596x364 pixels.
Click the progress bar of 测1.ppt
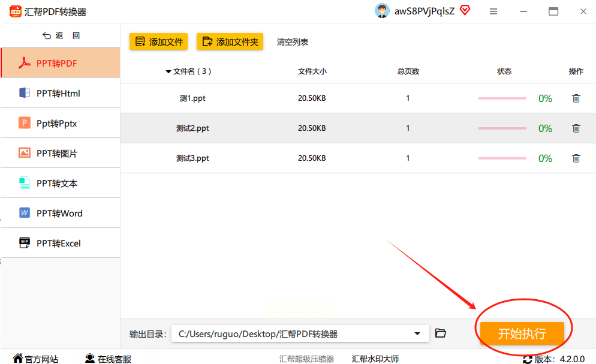tap(502, 98)
